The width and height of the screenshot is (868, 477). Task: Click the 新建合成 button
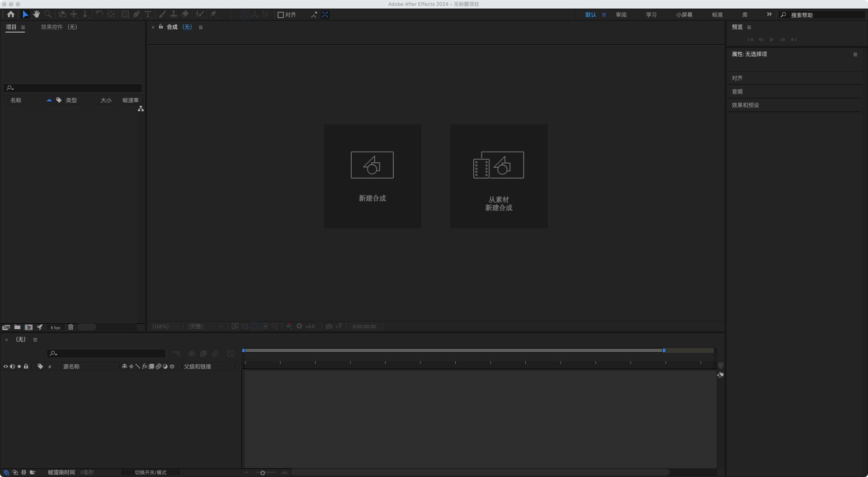(372, 176)
